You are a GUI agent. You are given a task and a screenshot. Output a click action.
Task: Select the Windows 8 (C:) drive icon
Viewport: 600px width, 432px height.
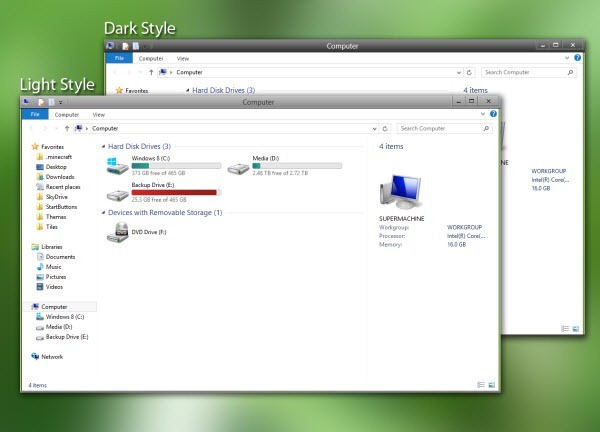pyautogui.click(x=117, y=166)
